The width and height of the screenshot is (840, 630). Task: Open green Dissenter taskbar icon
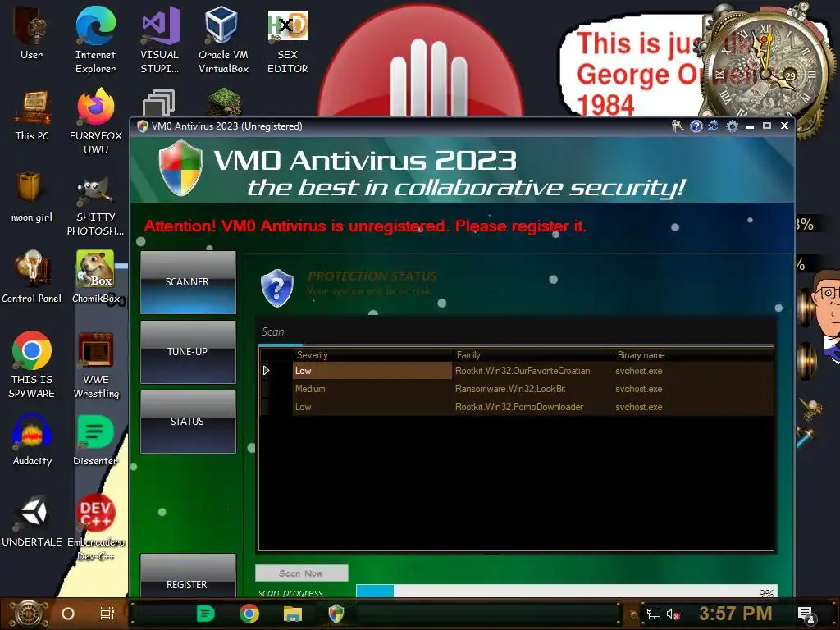coord(206,614)
